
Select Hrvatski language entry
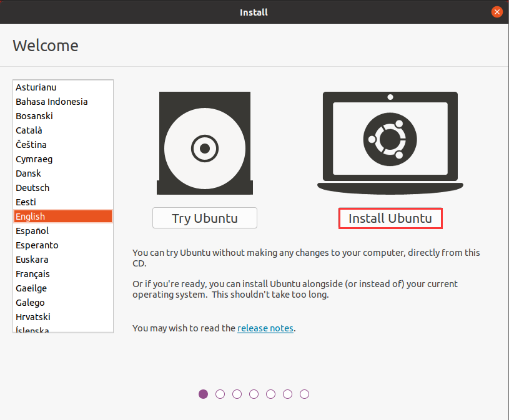click(x=34, y=317)
